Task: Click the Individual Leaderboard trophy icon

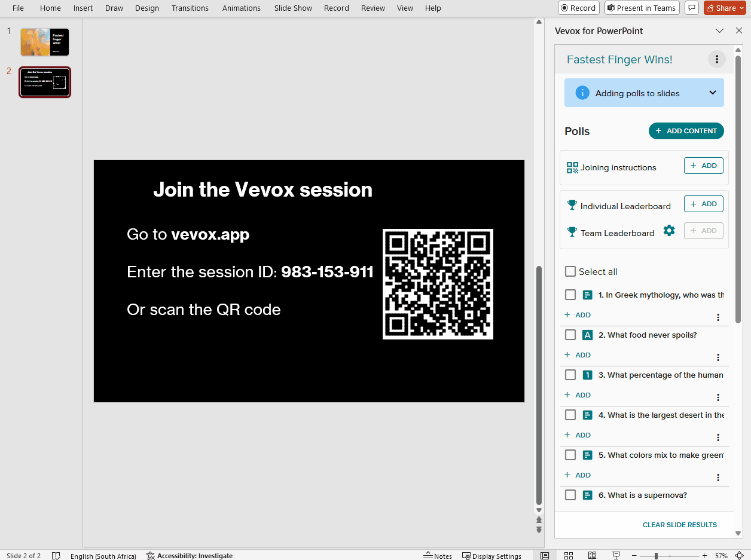Action: click(x=572, y=205)
